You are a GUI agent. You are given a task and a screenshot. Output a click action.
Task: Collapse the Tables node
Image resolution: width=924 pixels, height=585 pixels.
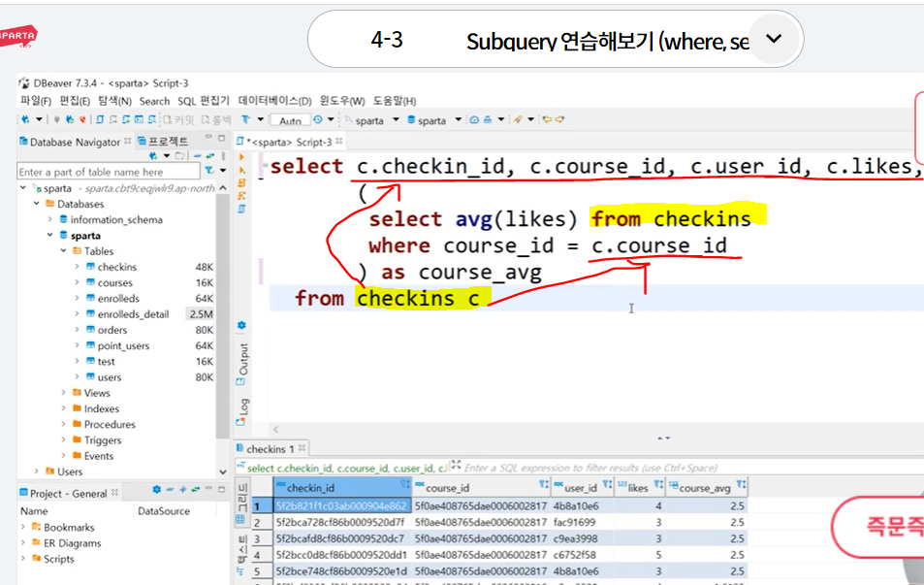pyautogui.click(x=64, y=250)
